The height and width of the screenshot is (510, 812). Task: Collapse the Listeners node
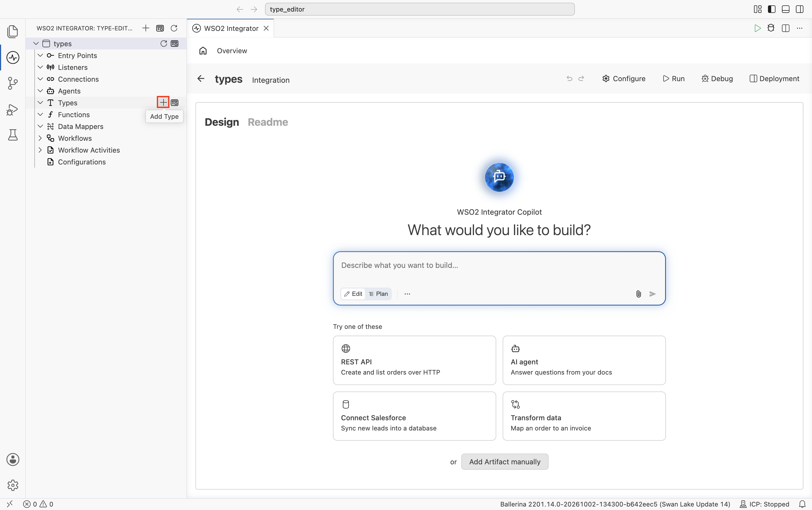click(x=40, y=67)
